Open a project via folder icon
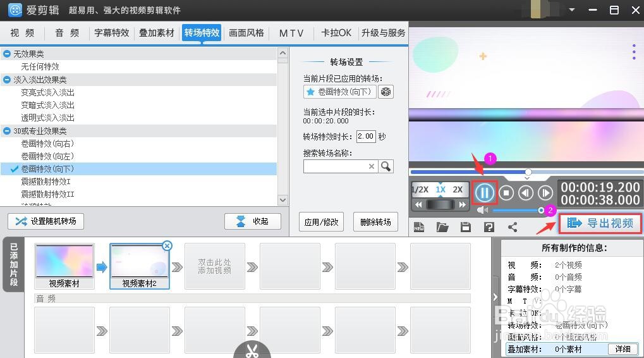 442,227
